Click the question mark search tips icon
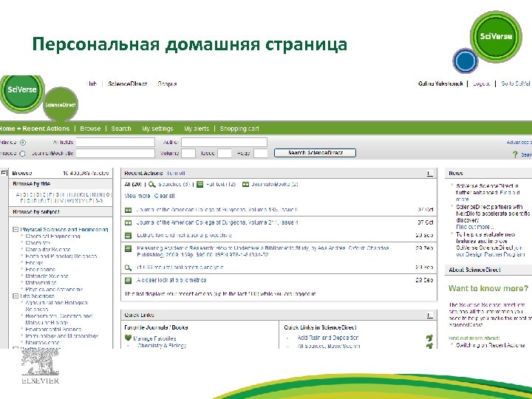 [x=515, y=154]
